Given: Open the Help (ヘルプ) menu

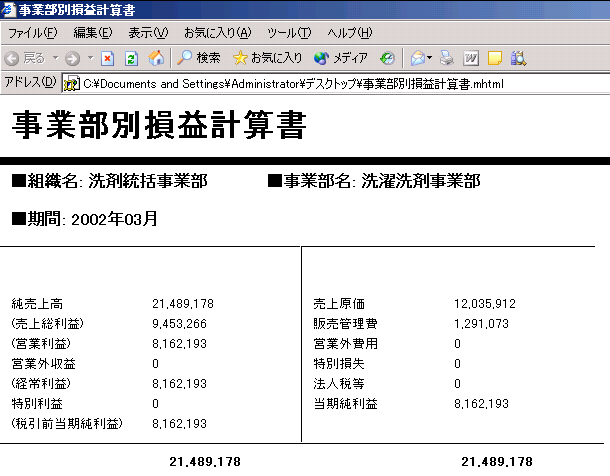Looking at the screenshot, I should point(350,33).
